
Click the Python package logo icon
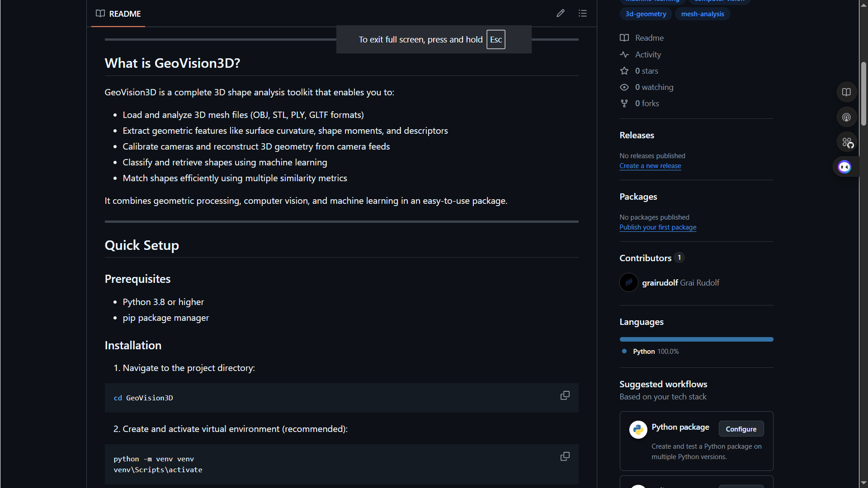tap(638, 430)
